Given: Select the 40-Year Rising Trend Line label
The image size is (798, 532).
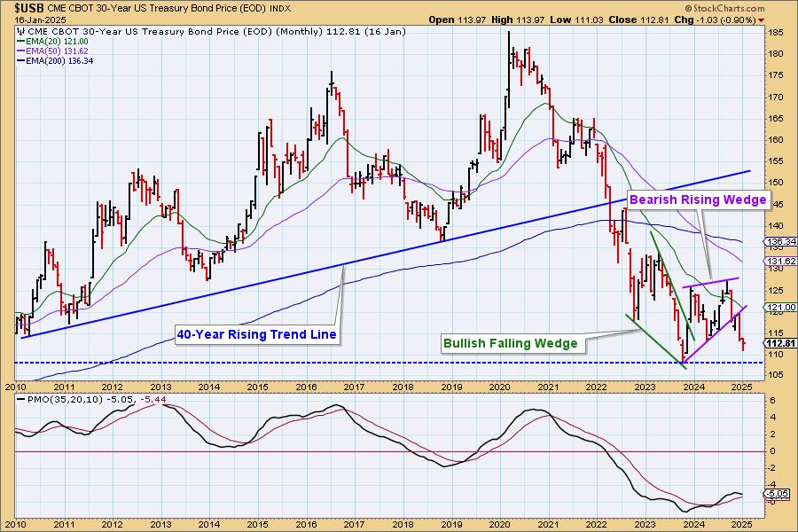Looking at the screenshot, I should [x=257, y=334].
